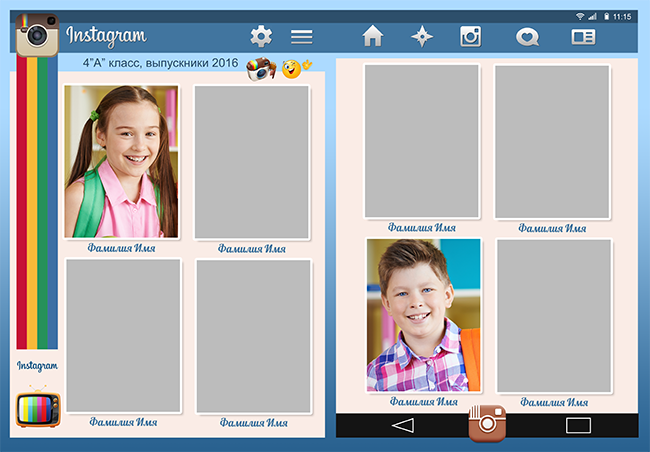Click the Instagram text header logo
Image resolution: width=650 pixels, height=452 pixels.
coord(106,37)
